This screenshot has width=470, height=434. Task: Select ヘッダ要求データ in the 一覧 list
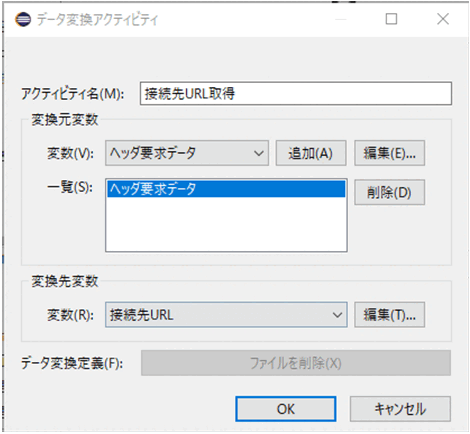pyautogui.click(x=226, y=189)
